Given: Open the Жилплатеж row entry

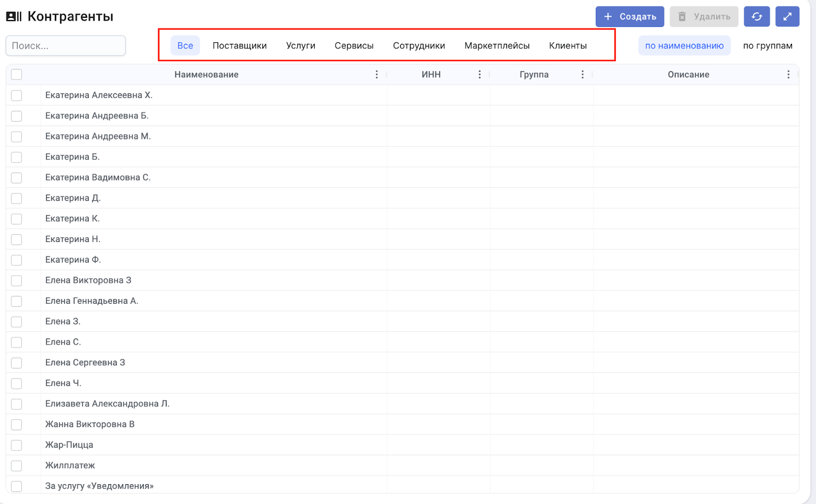Looking at the screenshot, I should pos(70,465).
